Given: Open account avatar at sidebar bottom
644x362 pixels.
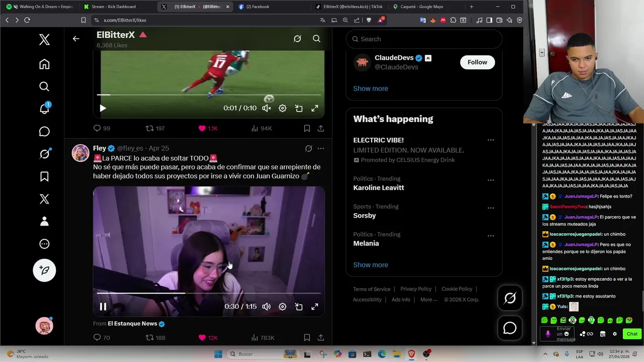Looking at the screenshot, I should 44,326.
